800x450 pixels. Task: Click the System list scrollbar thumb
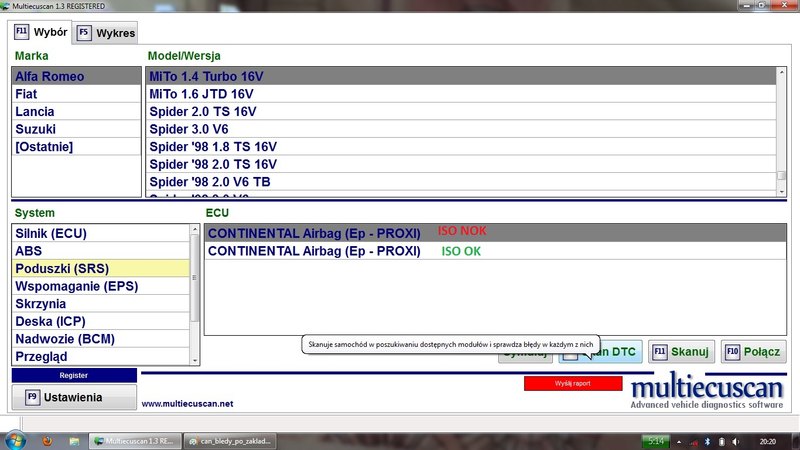tap(194, 278)
